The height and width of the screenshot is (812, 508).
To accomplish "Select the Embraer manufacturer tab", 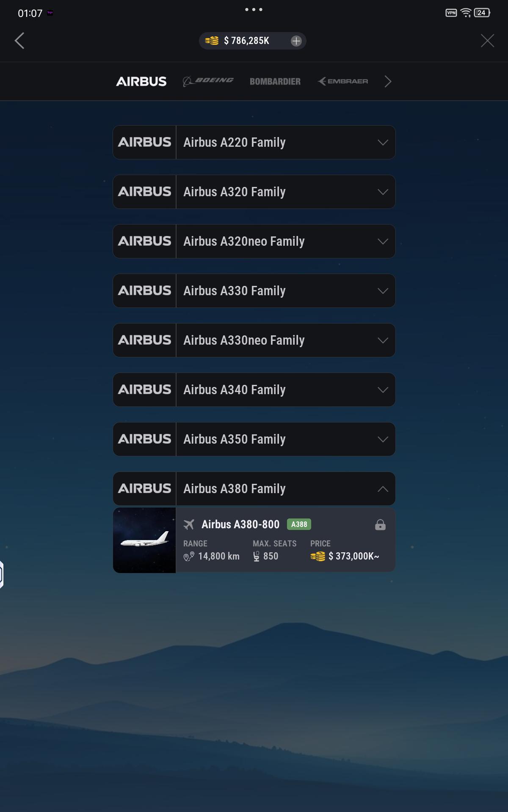I will coord(343,81).
